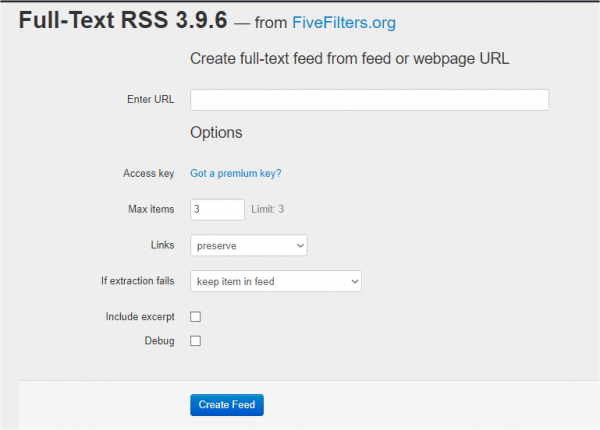Select the "Include excerpt" label text
Image resolution: width=600 pixels, height=430 pixels.
click(140, 317)
